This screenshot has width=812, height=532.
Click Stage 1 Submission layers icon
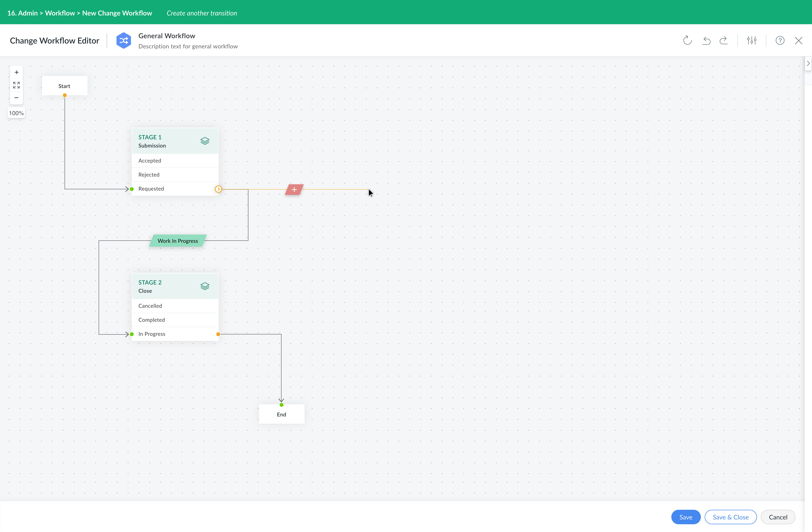pos(205,141)
